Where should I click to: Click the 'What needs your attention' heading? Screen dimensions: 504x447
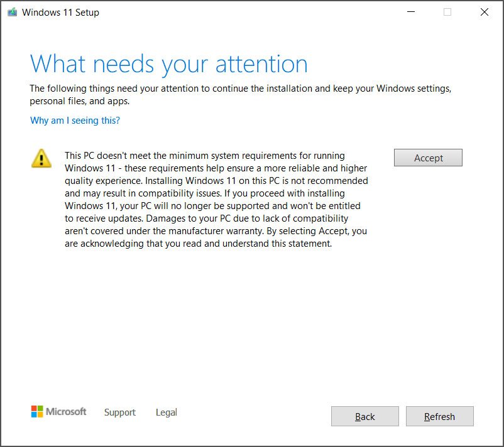[169, 64]
